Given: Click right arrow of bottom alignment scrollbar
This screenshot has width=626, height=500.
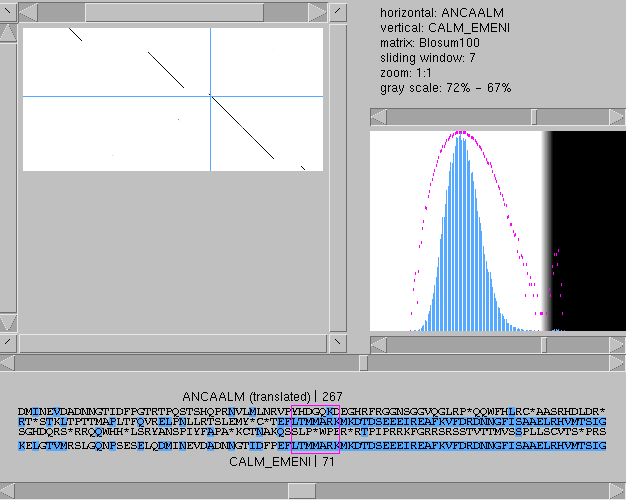Looking at the screenshot, I should (x=618, y=491).
